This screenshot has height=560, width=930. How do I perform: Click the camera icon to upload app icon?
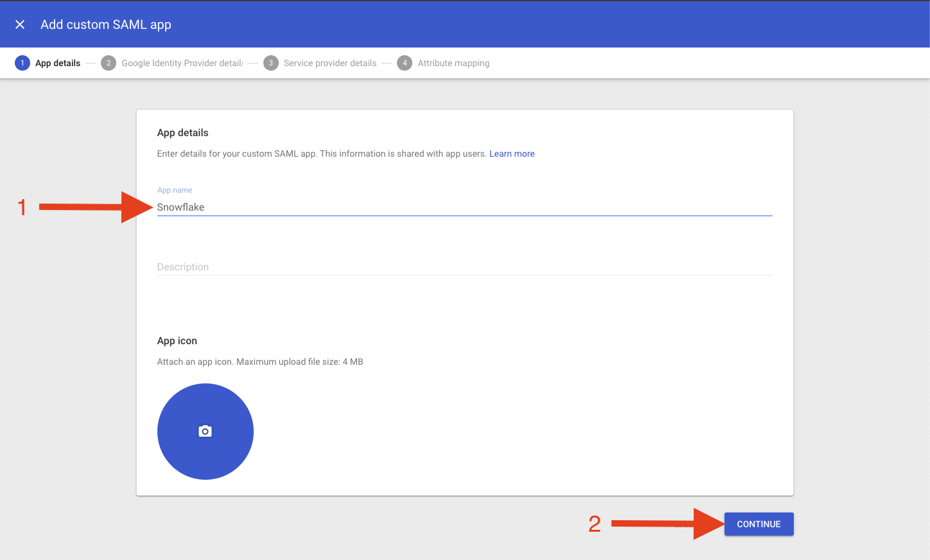click(205, 432)
